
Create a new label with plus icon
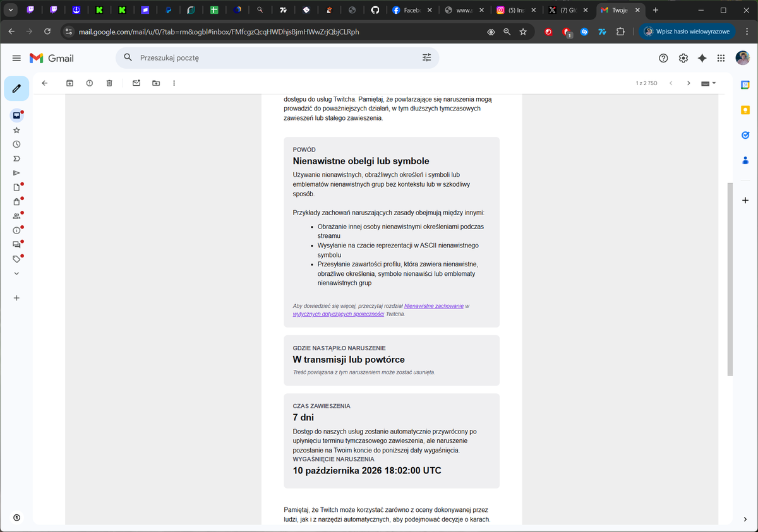pos(16,298)
